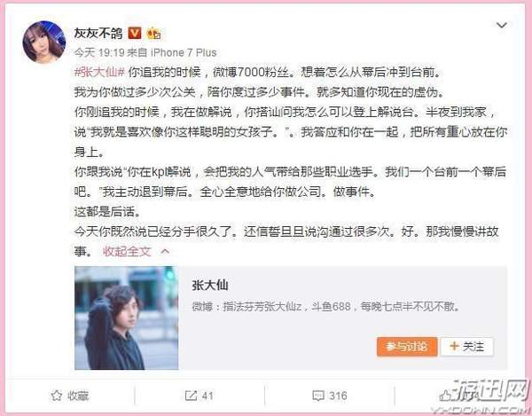Screen dimensions: 532x416
Task: Click the 参与讨论 orange button
Action: (x=407, y=347)
